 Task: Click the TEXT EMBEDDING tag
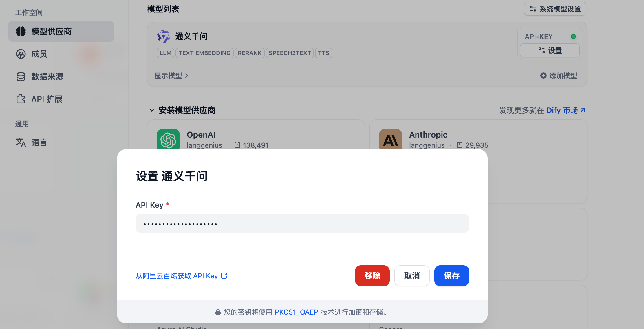pos(204,53)
